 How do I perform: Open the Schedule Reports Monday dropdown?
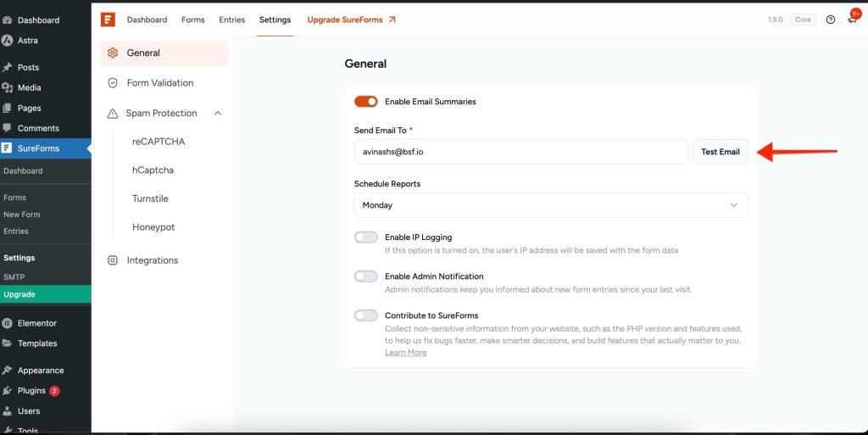pyautogui.click(x=551, y=204)
